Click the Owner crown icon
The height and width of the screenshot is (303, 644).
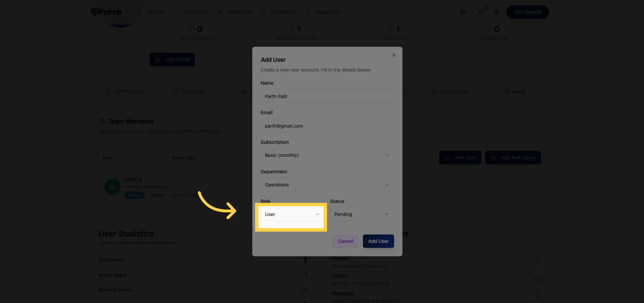click(537, 261)
